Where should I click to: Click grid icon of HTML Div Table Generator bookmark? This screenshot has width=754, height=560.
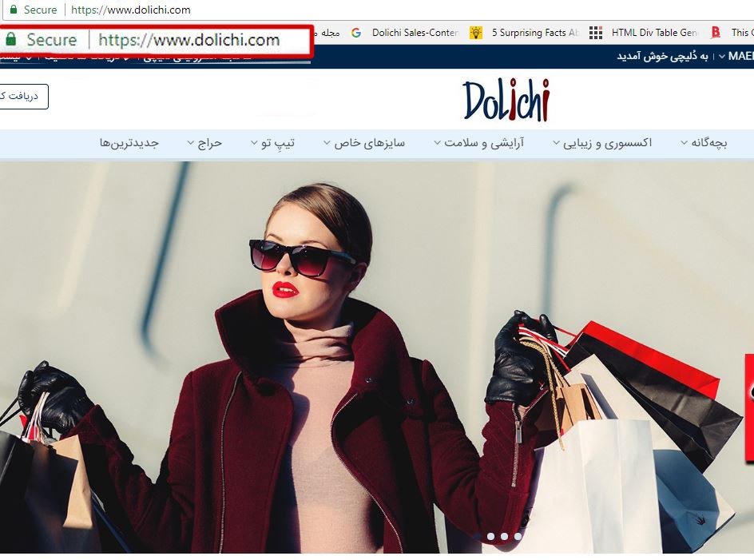[x=596, y=33]
